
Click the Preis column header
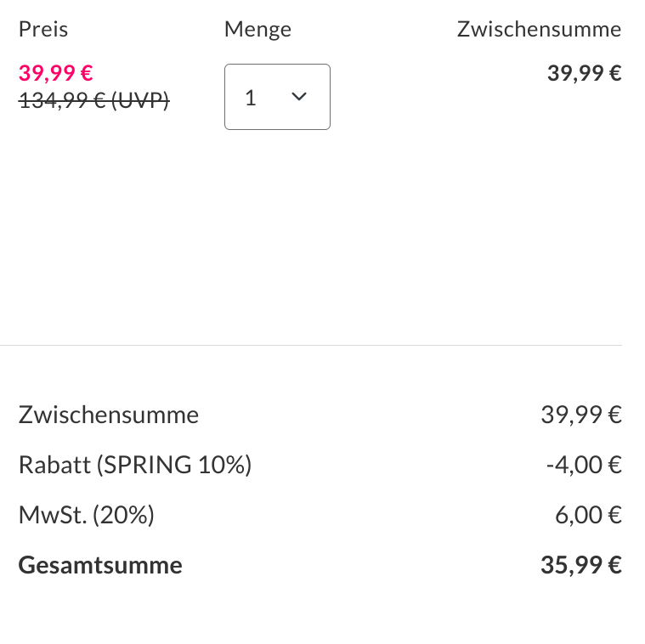[x=43, y=29]
